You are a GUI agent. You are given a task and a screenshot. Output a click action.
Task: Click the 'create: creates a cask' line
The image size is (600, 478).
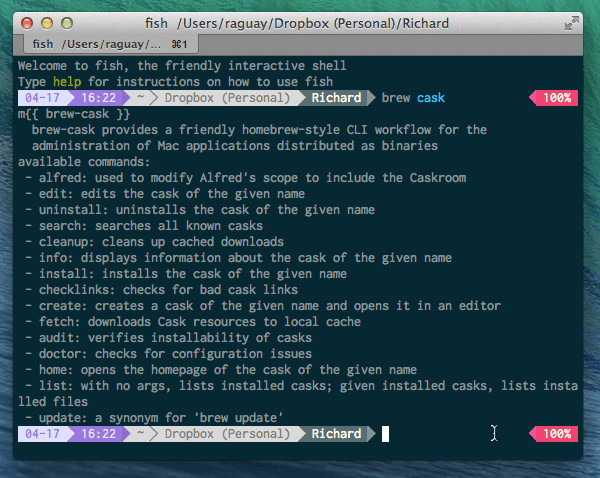click(263, 306)
